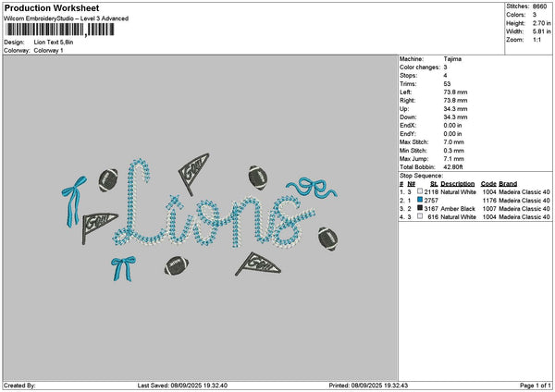Image resolution: width=555 pixels, height=392 pixels.
Task: Click 'Natural White' in the 2118 row
Action: [458, 191]
